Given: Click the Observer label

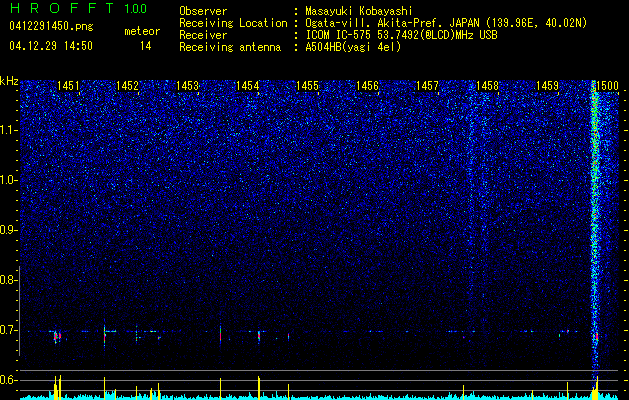Looking at the screenshot, I should [x=203, y=11].
